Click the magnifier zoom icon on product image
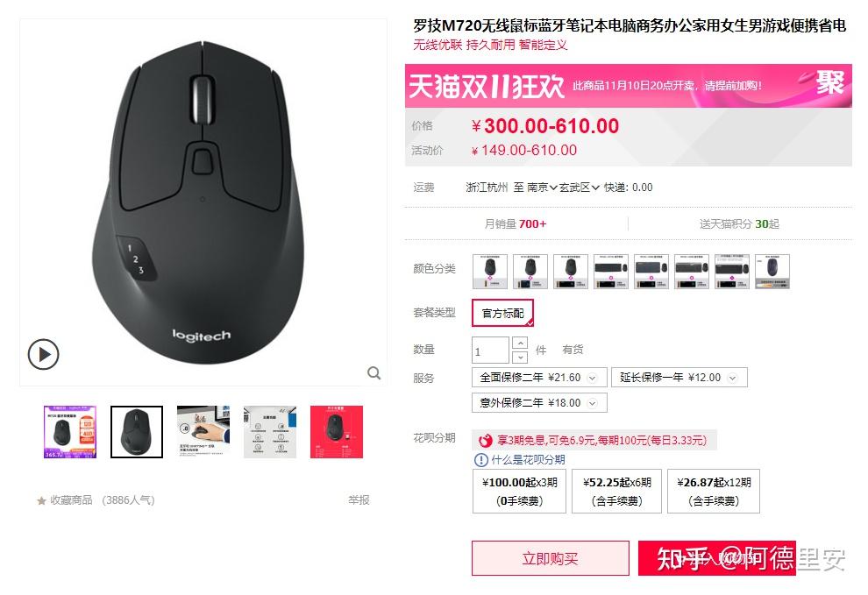 pyautogui.click(x=374, y=373)
